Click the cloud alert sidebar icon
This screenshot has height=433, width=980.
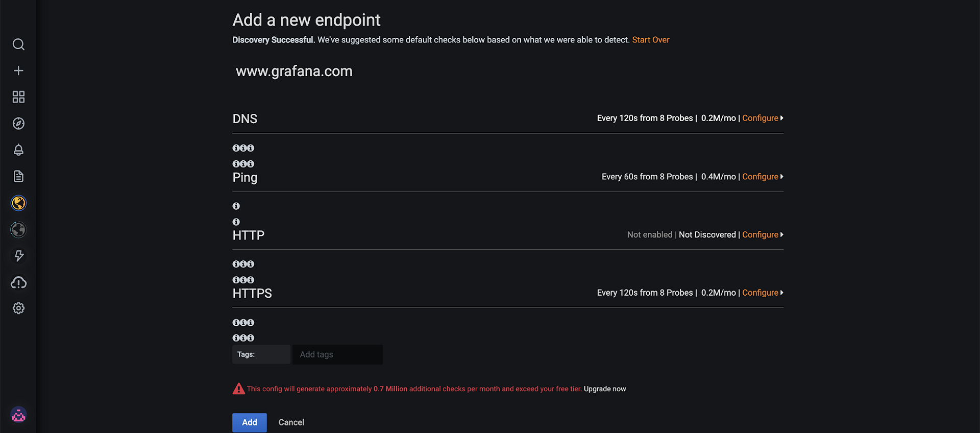tap(18, 282)
